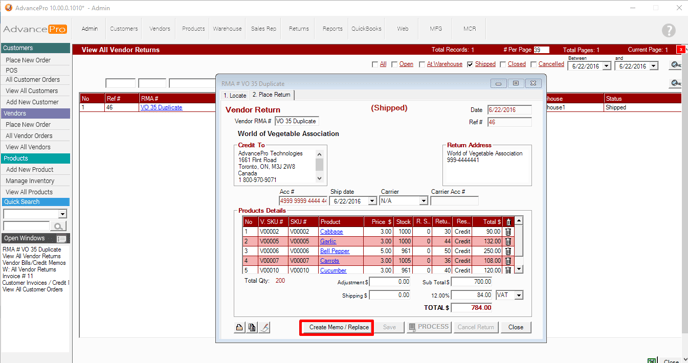Viewport: 688px width, 363px height.
Task: Open the help question mark icon
Action: (668, 30)
